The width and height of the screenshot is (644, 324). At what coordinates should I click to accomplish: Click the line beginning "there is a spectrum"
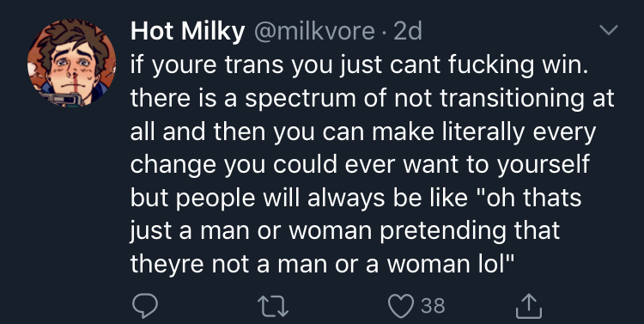373,98
